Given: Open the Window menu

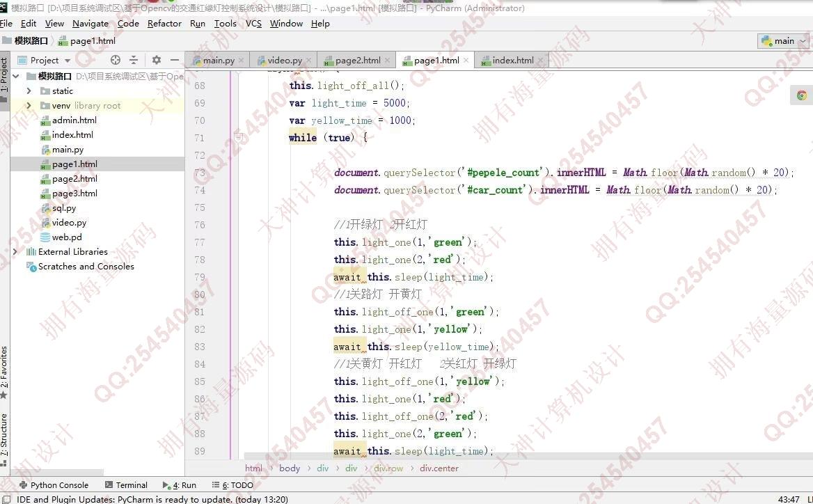Looking at the screenshot, I should click(x=286, y=24).
